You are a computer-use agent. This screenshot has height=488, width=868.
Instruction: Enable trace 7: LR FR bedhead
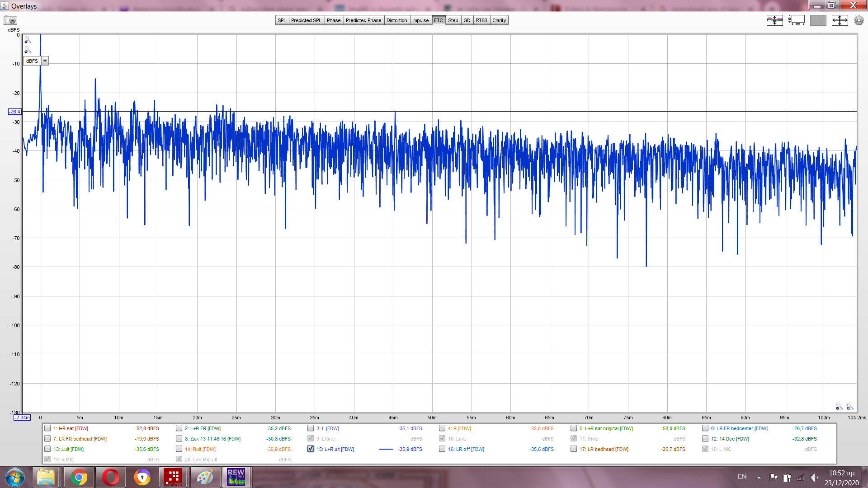pos(47,439)
